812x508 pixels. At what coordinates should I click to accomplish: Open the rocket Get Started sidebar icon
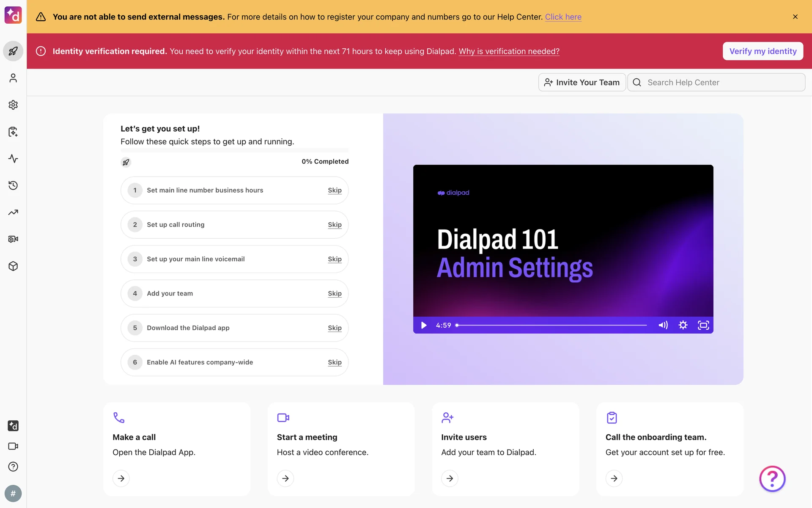(13, 51)
